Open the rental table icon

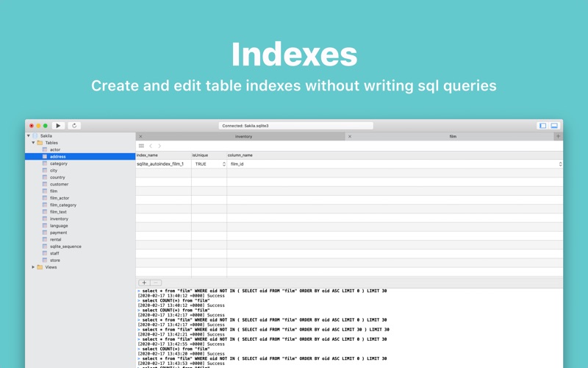45,239
